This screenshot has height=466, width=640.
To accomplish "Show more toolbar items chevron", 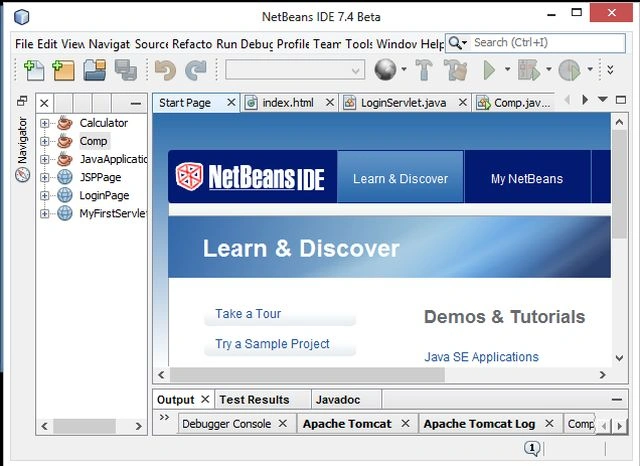I will coord(610,70).
